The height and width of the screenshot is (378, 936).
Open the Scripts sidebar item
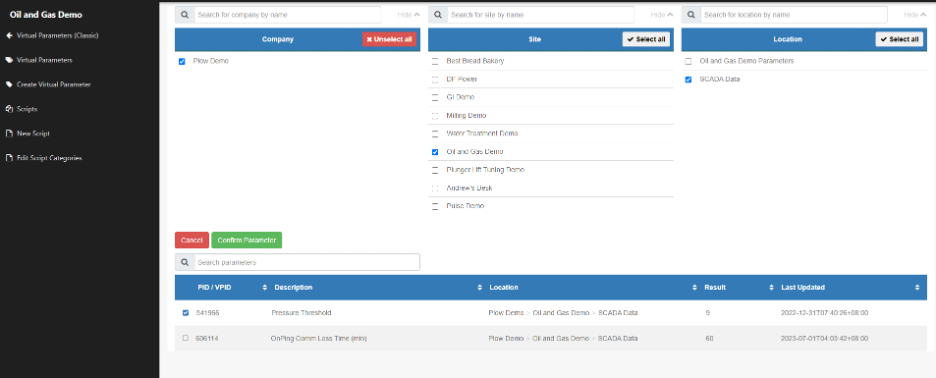click(x=27, y=109)
